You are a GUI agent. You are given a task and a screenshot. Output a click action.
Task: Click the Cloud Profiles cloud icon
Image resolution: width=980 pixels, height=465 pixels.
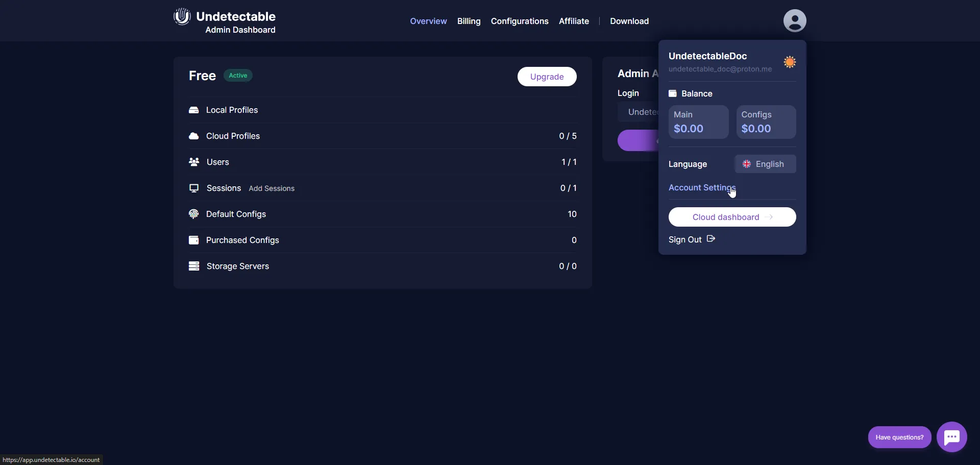[193, 136]
